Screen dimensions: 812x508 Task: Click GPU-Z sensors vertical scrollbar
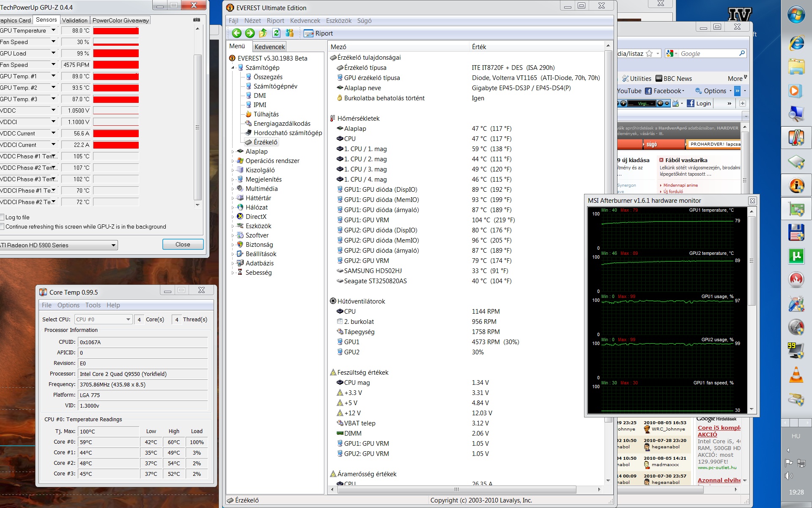197,127
